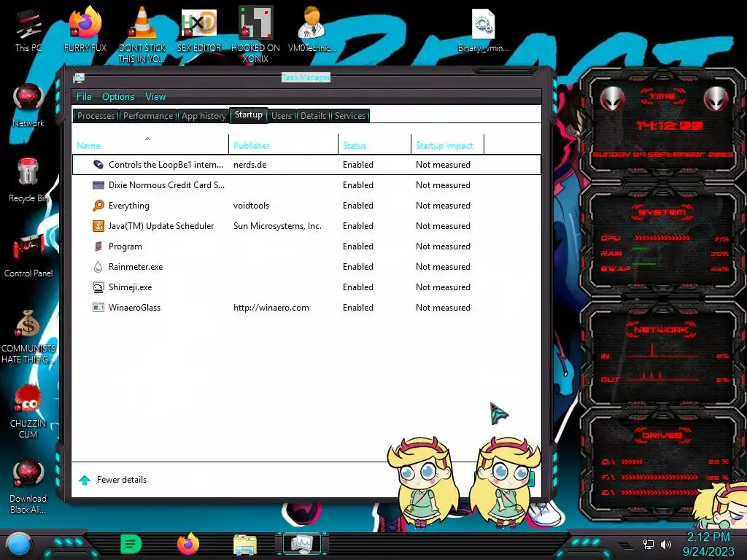Launch the FURRY FUX Firefox shortcut
The image size is (747, 560).
85,29
